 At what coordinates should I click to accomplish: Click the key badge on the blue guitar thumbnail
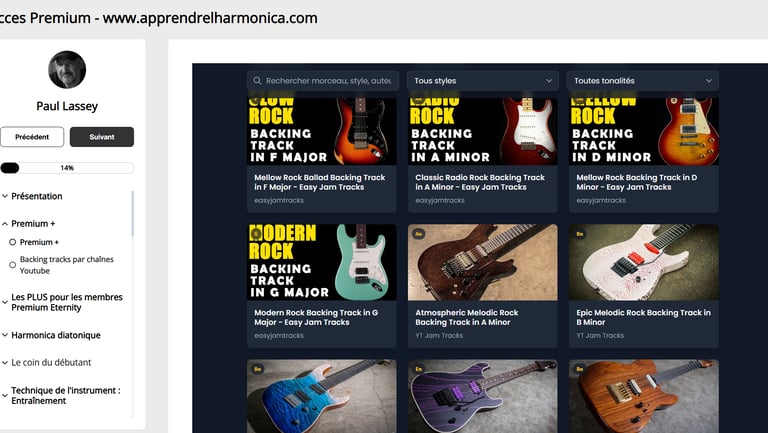click(x=257, y=369)
